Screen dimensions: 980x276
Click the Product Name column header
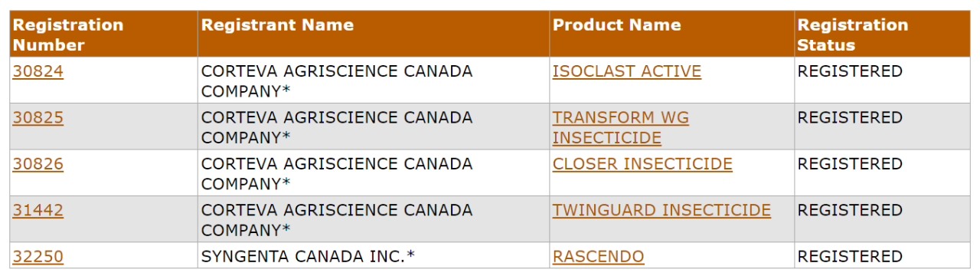coord(671,34)
